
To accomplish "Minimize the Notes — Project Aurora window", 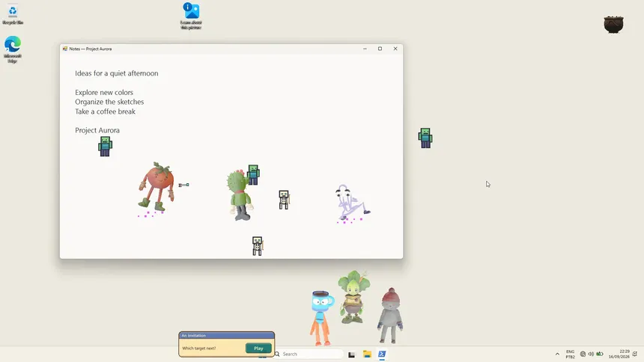I will [x=365, y=49].
